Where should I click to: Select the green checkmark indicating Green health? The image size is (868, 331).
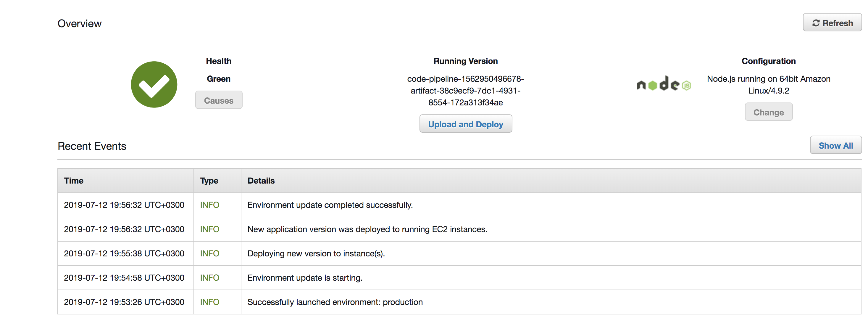pos(154,84)
